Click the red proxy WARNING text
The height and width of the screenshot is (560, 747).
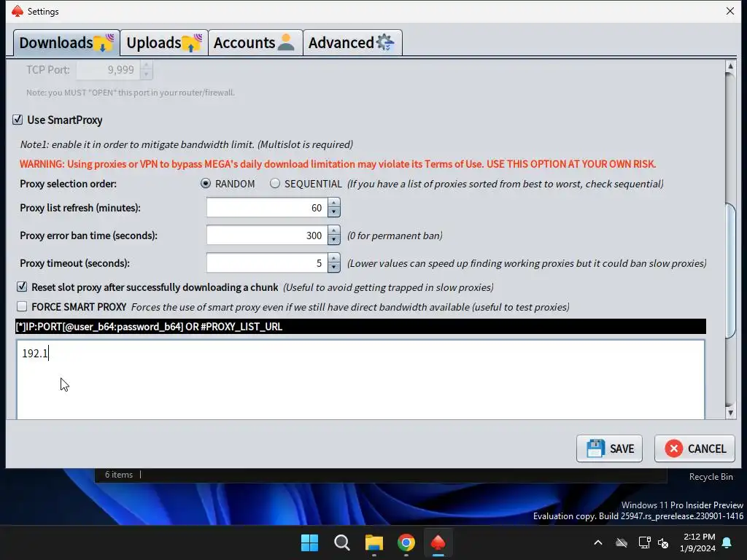click(338, 164)
